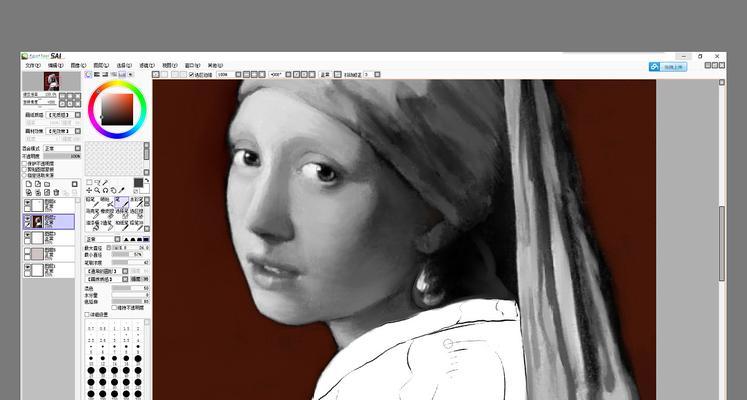Open the 编辑 menu
The image size is (747, 400).
click(56, 65)
